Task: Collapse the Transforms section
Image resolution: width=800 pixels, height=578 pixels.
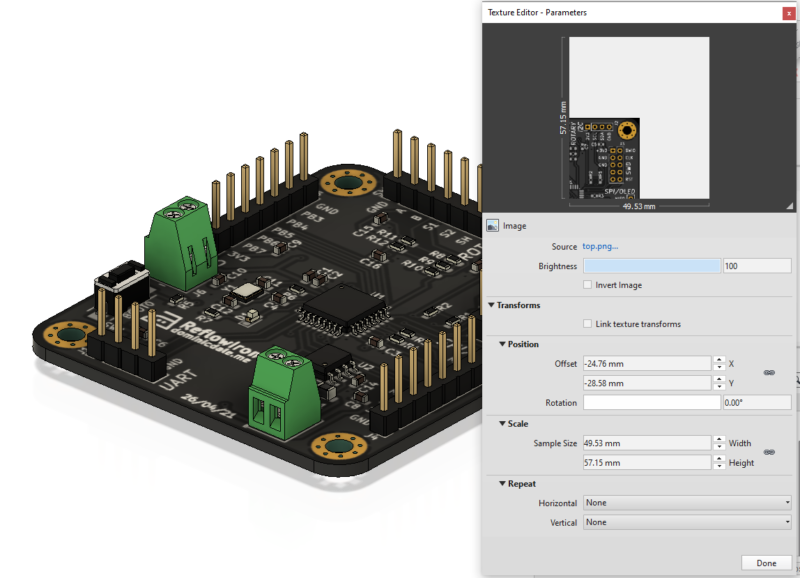Action: point(490,305)
